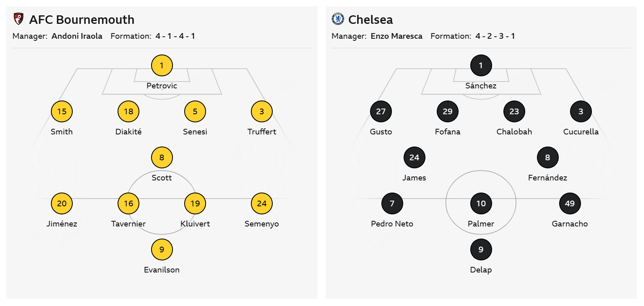Select Garnacho's number 49 badge
Screen dimensions: 644x306
click(570, 203)
